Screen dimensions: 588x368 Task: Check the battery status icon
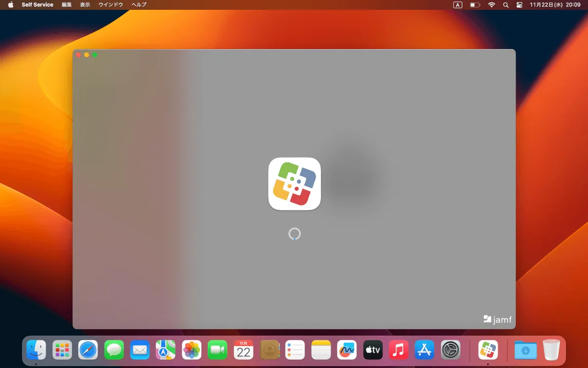(475, 5)
